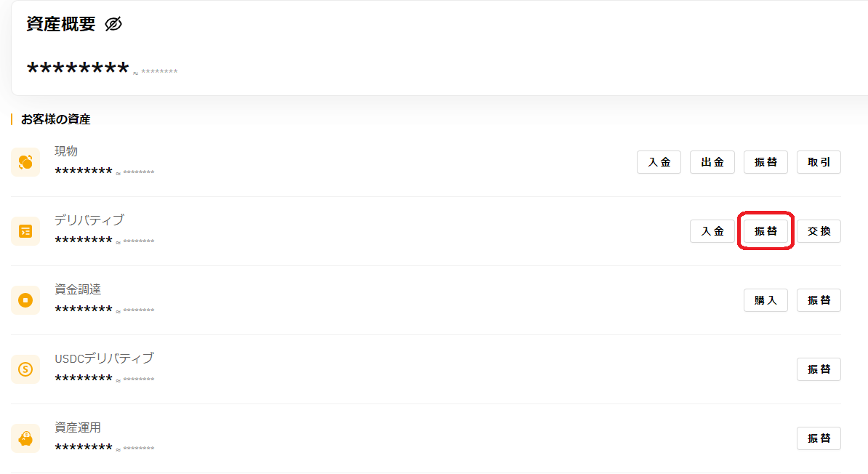The height and width of the screenshot is (474, 868).
Task: Click 出金 button in 現物 row
Action: tap(712, 162)
